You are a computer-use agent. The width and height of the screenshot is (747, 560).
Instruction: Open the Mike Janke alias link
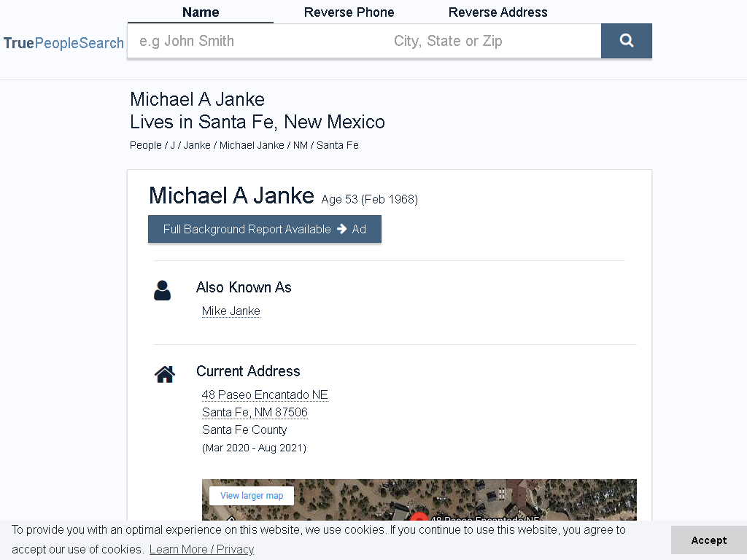pos(231,311)
